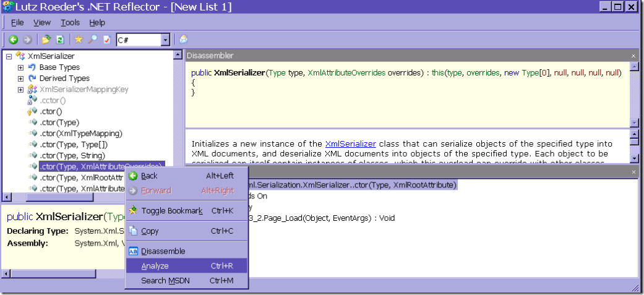Click bold XmlSerializer in disassembler code
This screenshot has width=644, height=295.
(239, 73)
